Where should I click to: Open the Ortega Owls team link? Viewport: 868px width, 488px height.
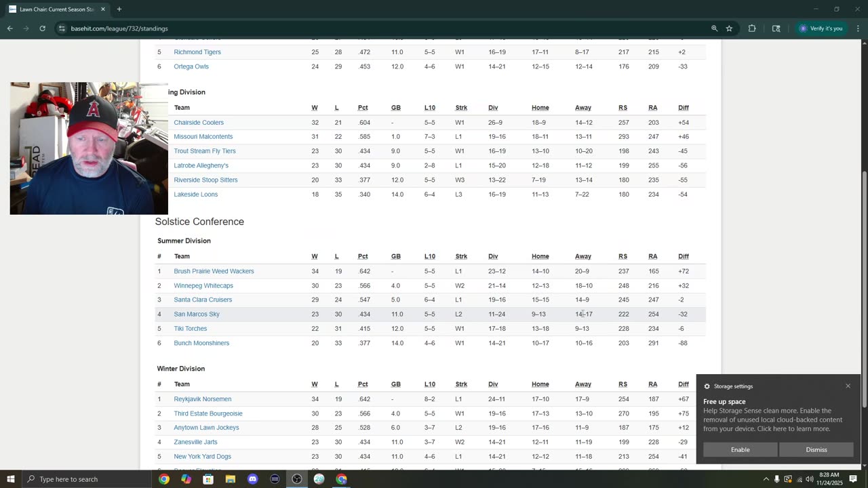191,66
